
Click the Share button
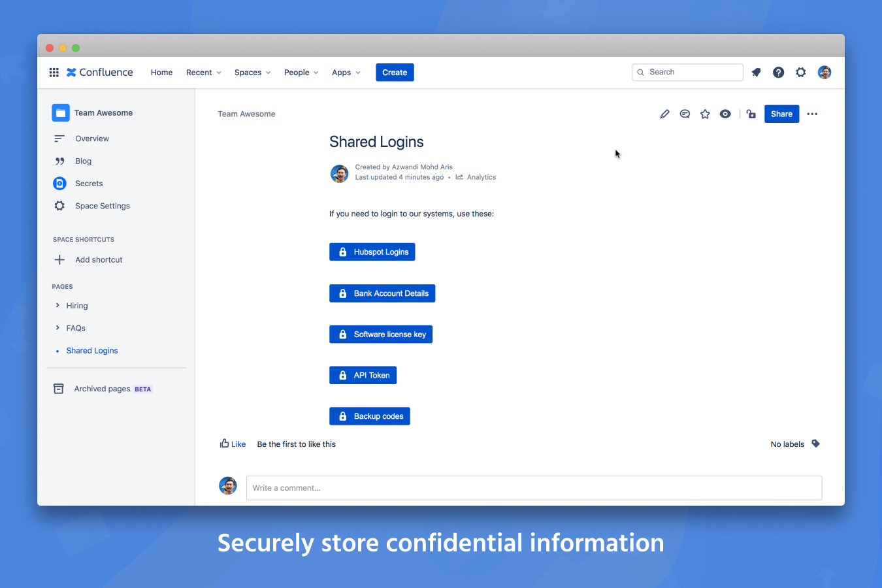(781, 114)
